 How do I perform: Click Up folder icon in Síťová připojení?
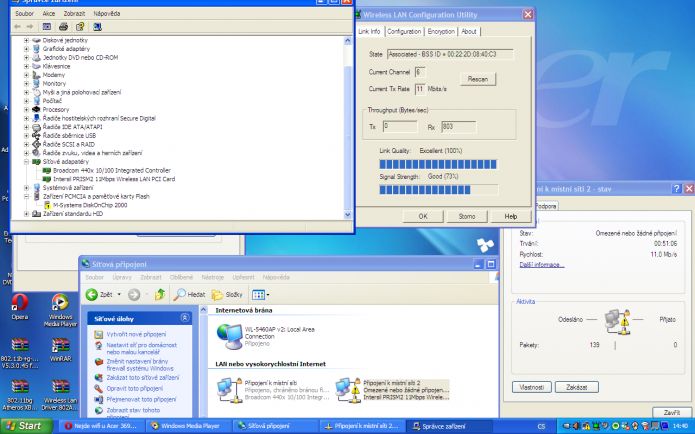(160, 294)
